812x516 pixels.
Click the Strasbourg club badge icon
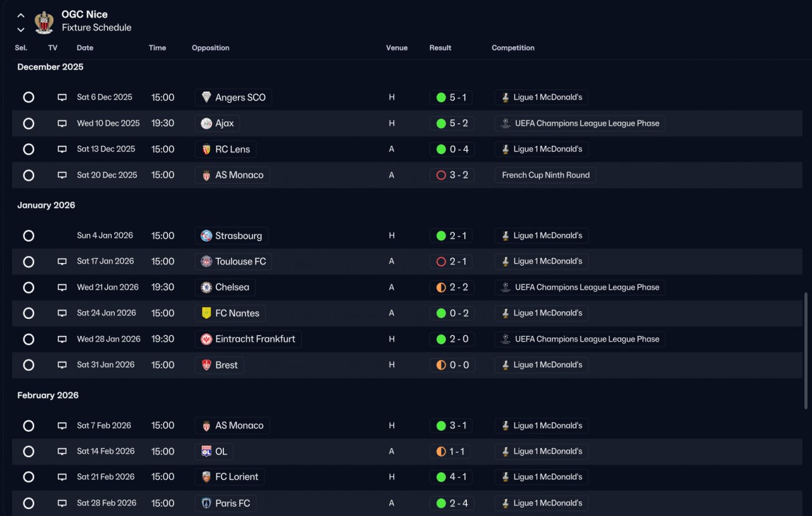pos(206,236)
